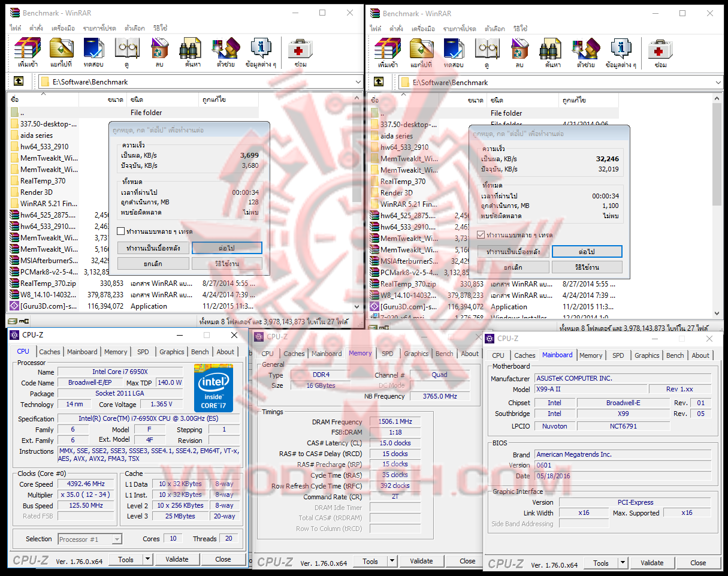Click ทำงานเป็นเบื้องหลัง (Background) button in right benchmark dialog
Image resolution: width=728 pixels, height=576 pixels.
tap(513, 251)
